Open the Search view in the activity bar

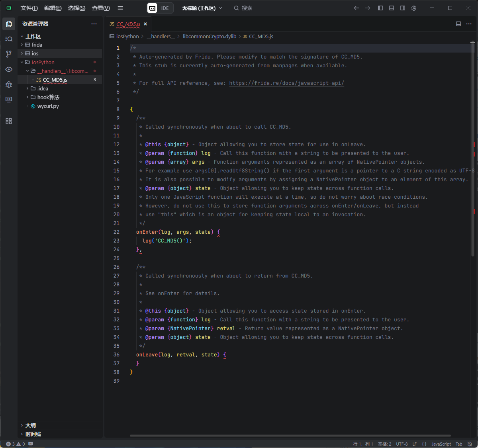[x=9, y=39]
